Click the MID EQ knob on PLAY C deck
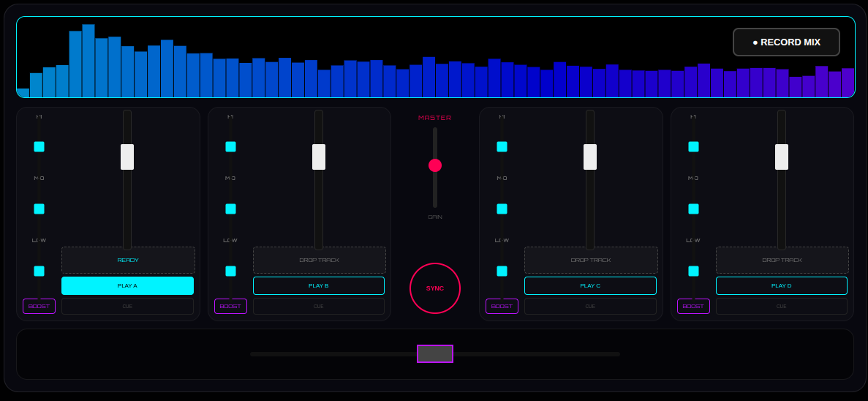This screenshot has width=868, height=401. coord(502,209)
